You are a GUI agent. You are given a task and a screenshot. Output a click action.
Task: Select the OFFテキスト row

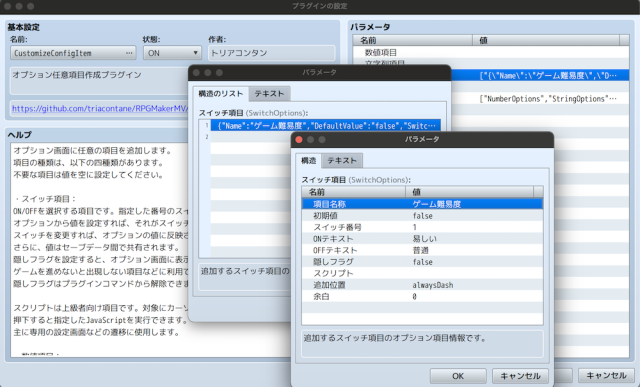coord(422,250)
